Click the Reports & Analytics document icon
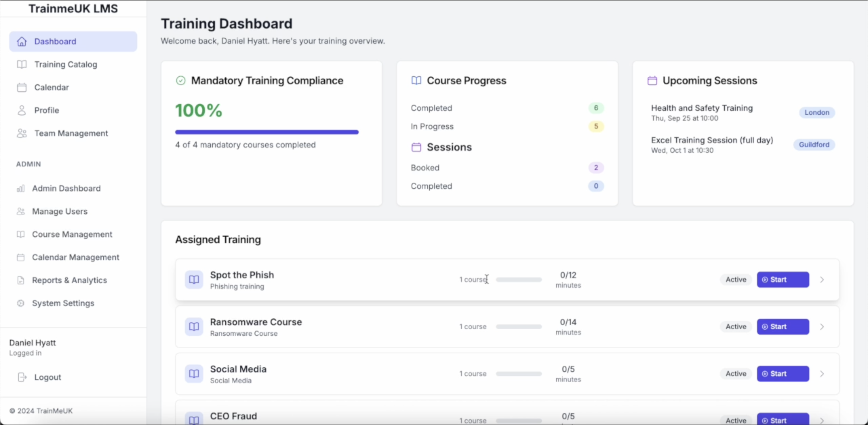Screen dimensions: 868x425 pyautogui.click(x=21, y=280)
